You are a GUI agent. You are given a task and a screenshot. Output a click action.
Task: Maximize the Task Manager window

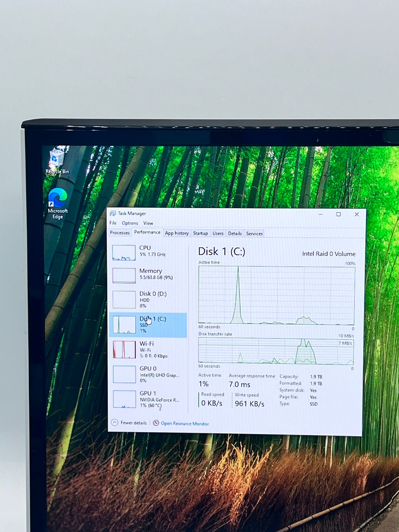coord(339,214)
